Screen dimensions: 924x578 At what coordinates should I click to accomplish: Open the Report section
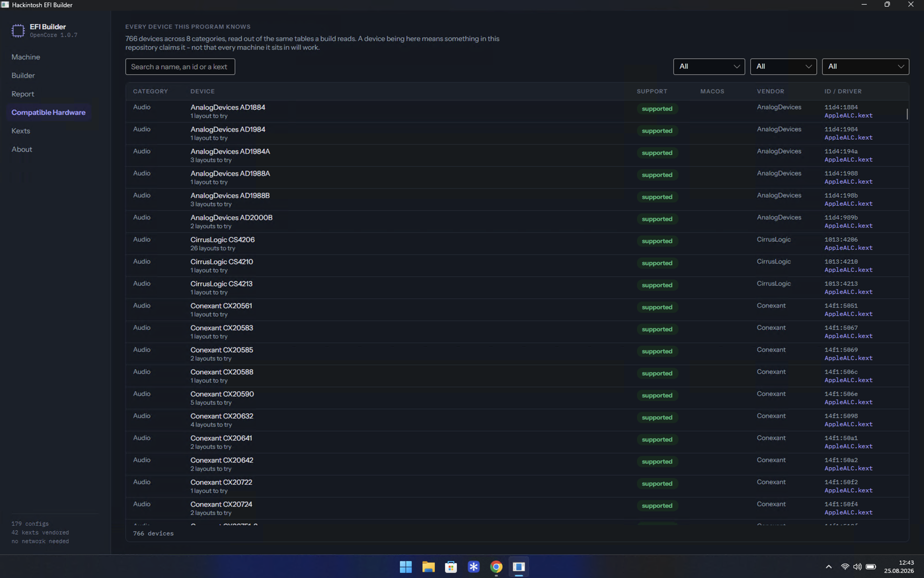point(23,94)
